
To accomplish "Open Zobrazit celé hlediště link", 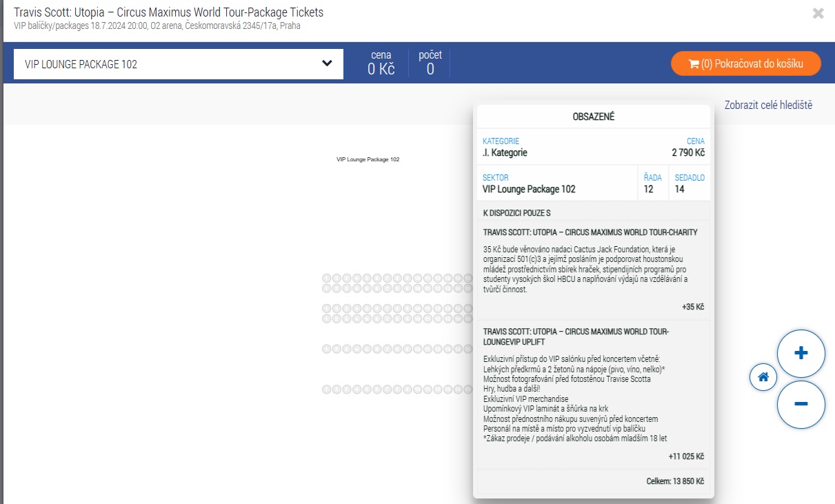I will [x=768, y=105].
